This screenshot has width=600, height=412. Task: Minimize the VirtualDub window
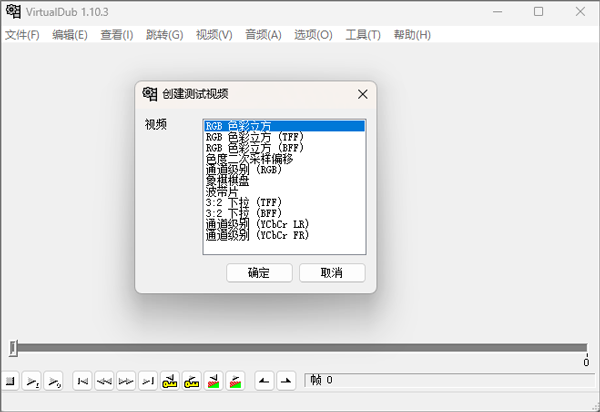497,12
